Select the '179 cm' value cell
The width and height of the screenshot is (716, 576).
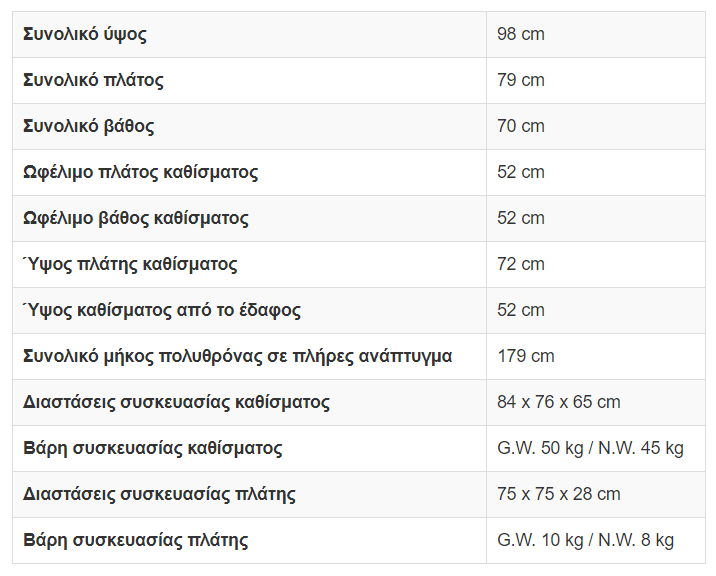tap(526, 356)
